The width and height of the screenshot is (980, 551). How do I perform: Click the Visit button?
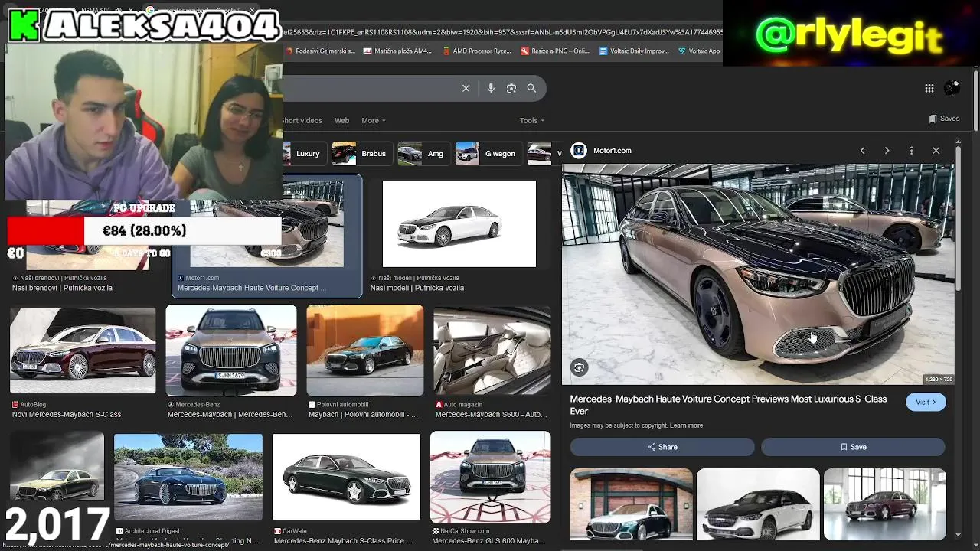tap(926, 403)
